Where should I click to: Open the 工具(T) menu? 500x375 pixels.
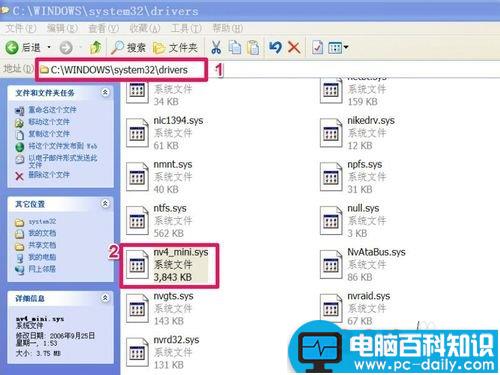(x=186, y=28)
